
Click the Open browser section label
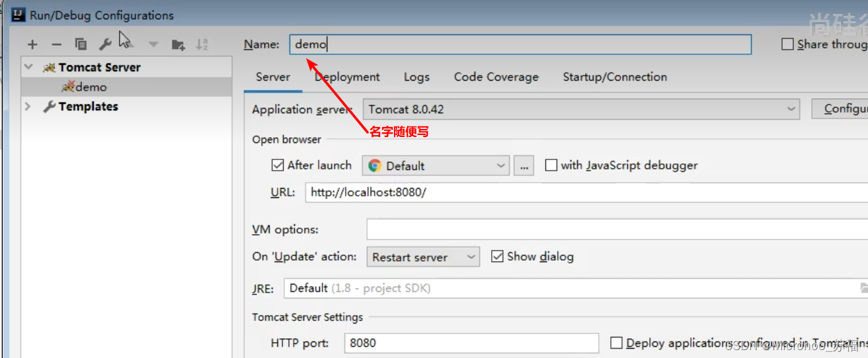(x=286, y=139)
